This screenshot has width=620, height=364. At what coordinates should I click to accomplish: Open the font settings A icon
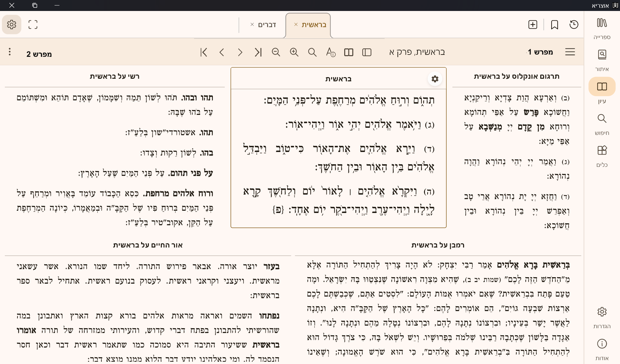coord(330,52)
